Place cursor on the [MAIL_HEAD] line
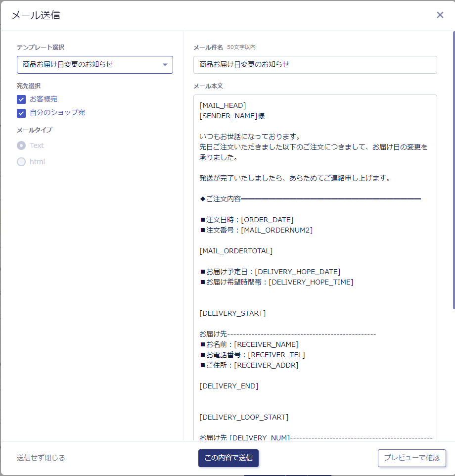The image size is (455, 476). [223, 105]
